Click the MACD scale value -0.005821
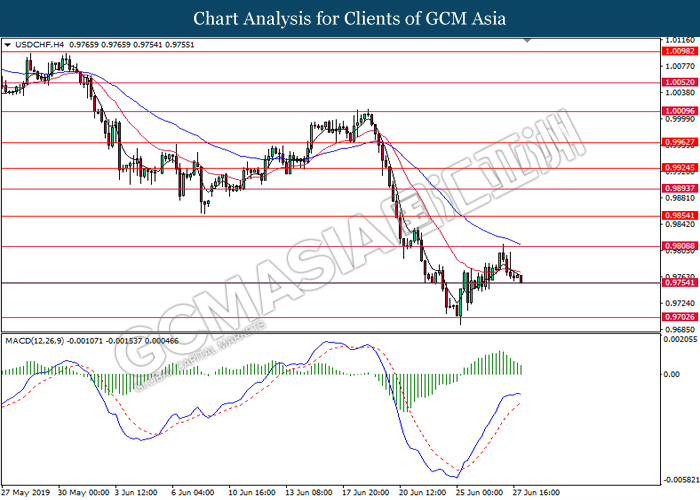The image size is (700, 500). (x=679, y=480)
